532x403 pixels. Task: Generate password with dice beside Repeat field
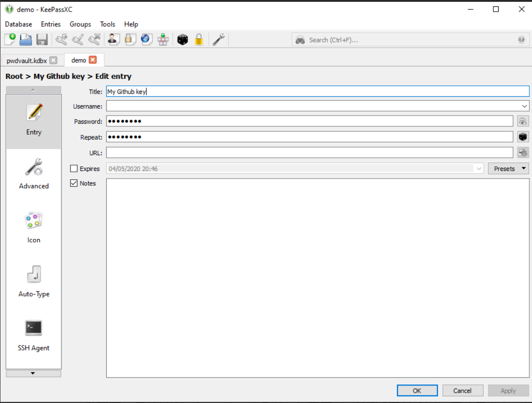point(523,137)
